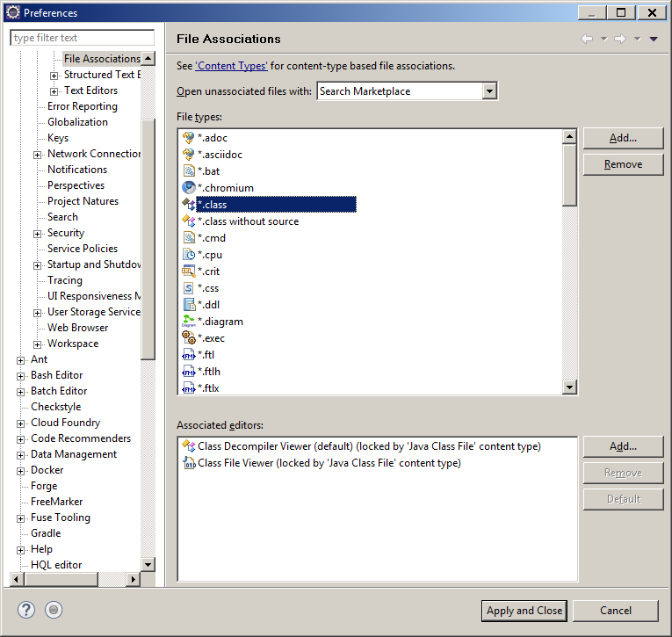
Task: Click the *.exec gear icon
Action: point(188,338)
